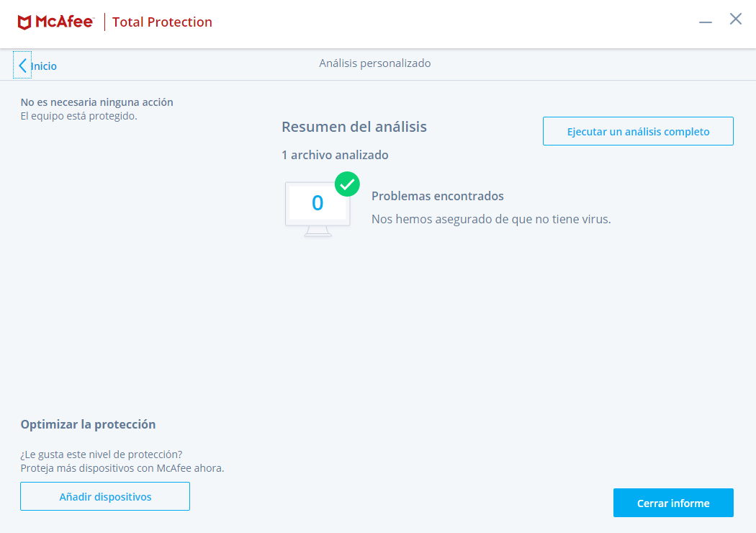The image size is (756, 533).
Task: Click the green checkmark badge icon
Action: [x=347, y=184]
